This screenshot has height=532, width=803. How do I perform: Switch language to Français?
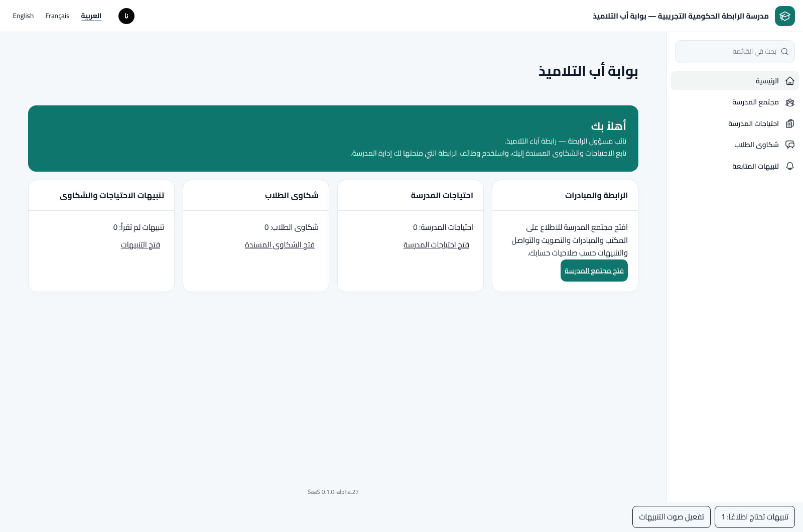click(x=57, y=16)
